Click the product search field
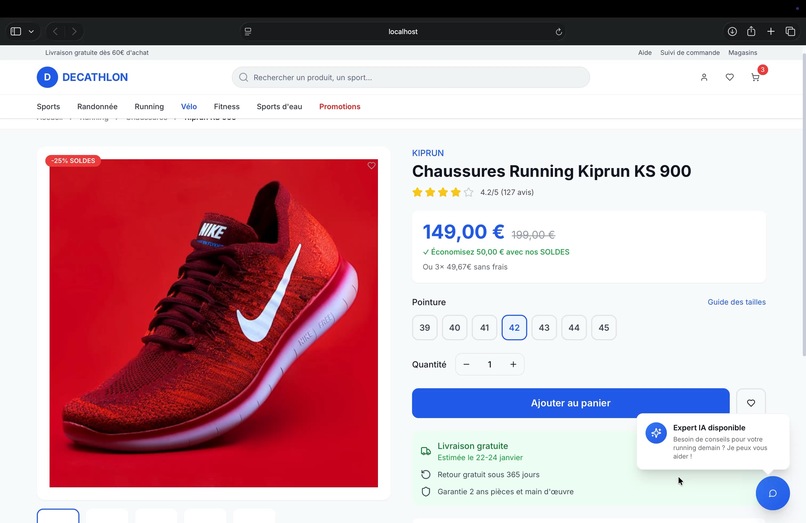The width and height of the screenshot is (806, 523). 411,77
